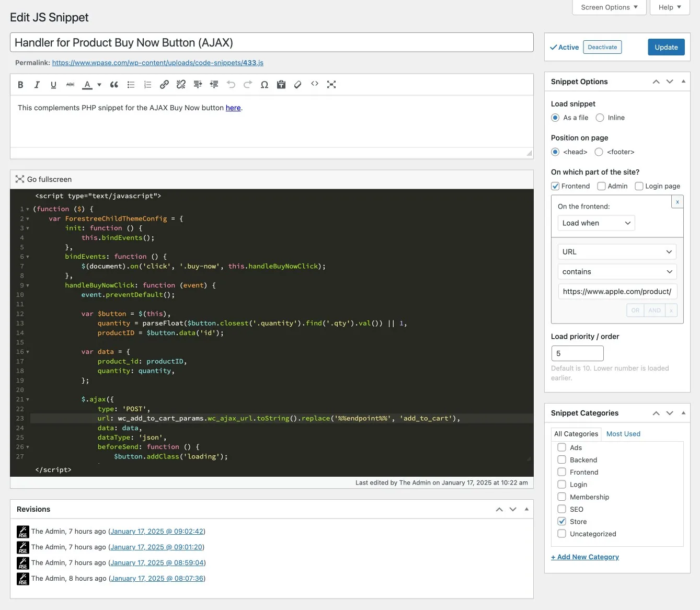Screen dimensions: 700x610
Task: Switch to the Most Used tab
Action: coord(623,434)
